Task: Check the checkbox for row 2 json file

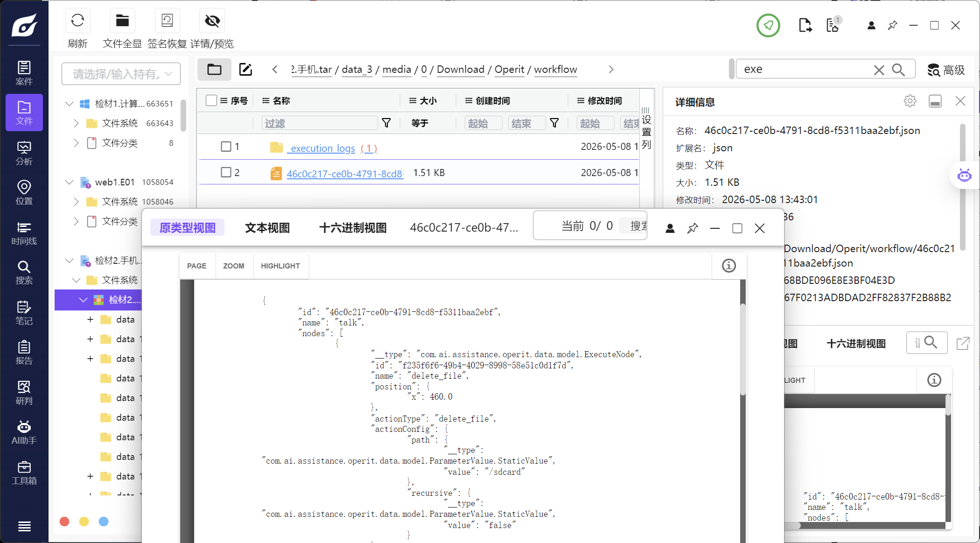Action: [x=226, y=172]
